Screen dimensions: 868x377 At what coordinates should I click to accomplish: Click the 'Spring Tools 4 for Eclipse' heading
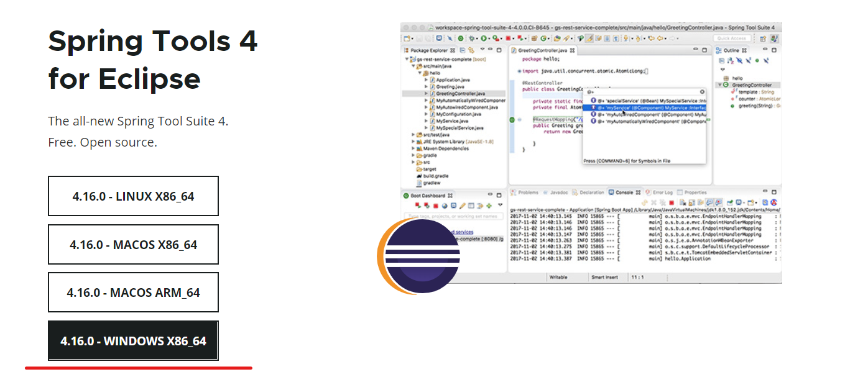pos(152,60)
